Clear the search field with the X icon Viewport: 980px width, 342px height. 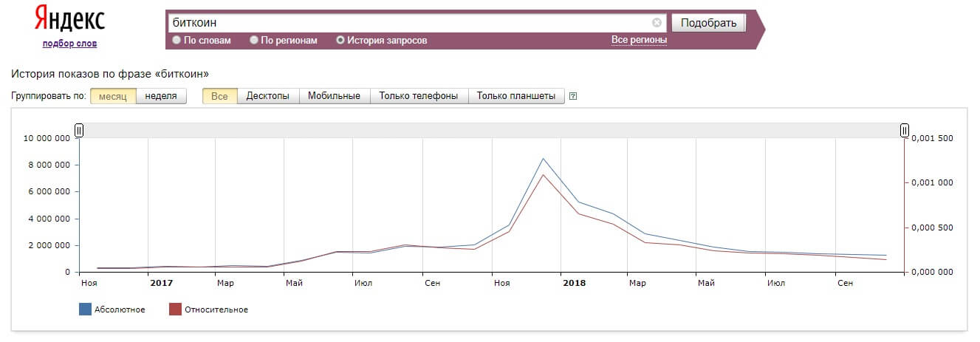pyautogui.click(x=657, y=23)
